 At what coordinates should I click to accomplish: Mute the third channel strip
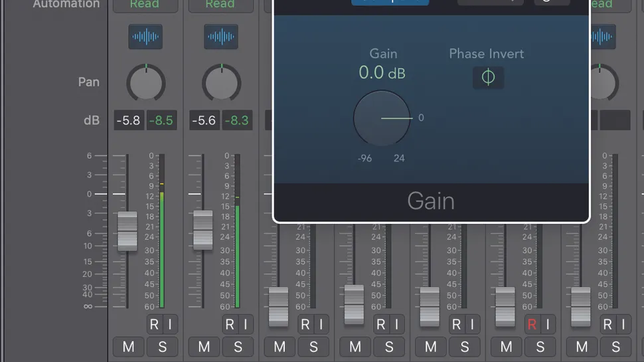click(x=280, y=347)
